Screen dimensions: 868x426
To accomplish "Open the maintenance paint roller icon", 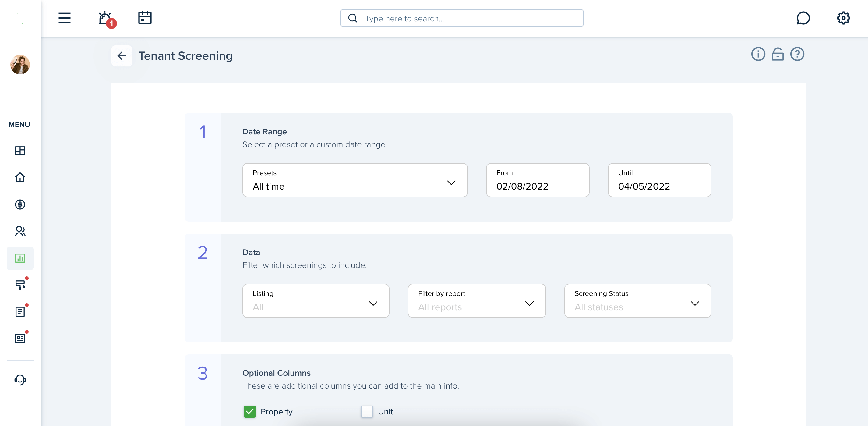I will pos(20,285).
